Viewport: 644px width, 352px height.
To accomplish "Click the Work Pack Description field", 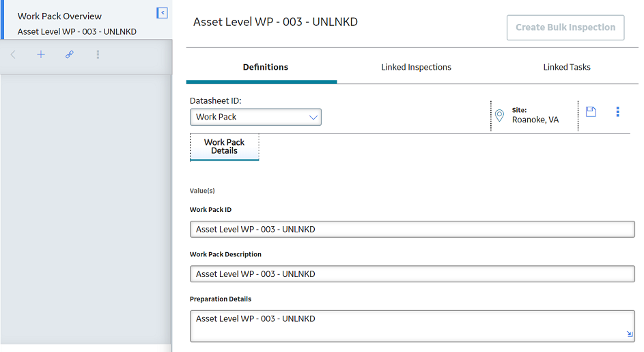I will click(x=412, y=274).
